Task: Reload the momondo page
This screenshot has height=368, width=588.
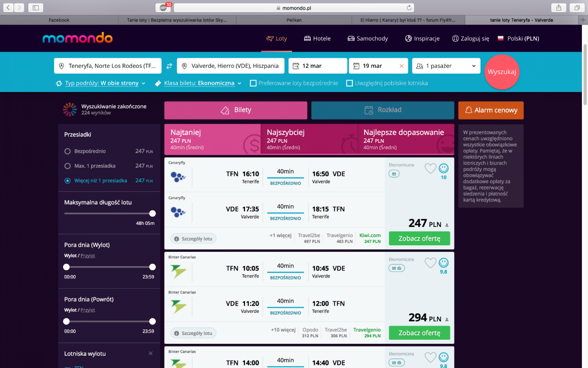Action: pos(409,8)
